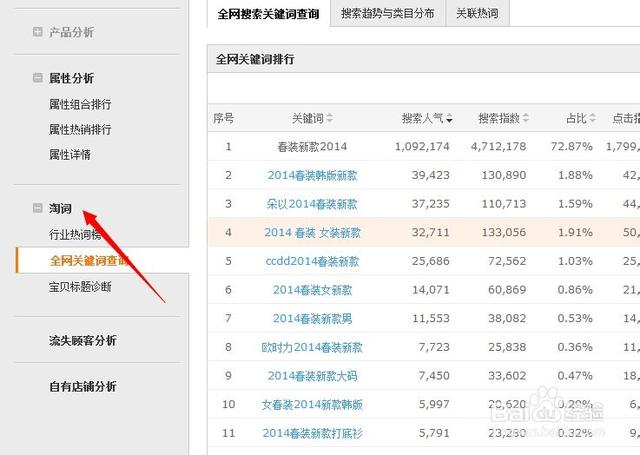Switch to 关联热词 tab
Viewport: 640px width, 455px height.
(x=477, y=13)
